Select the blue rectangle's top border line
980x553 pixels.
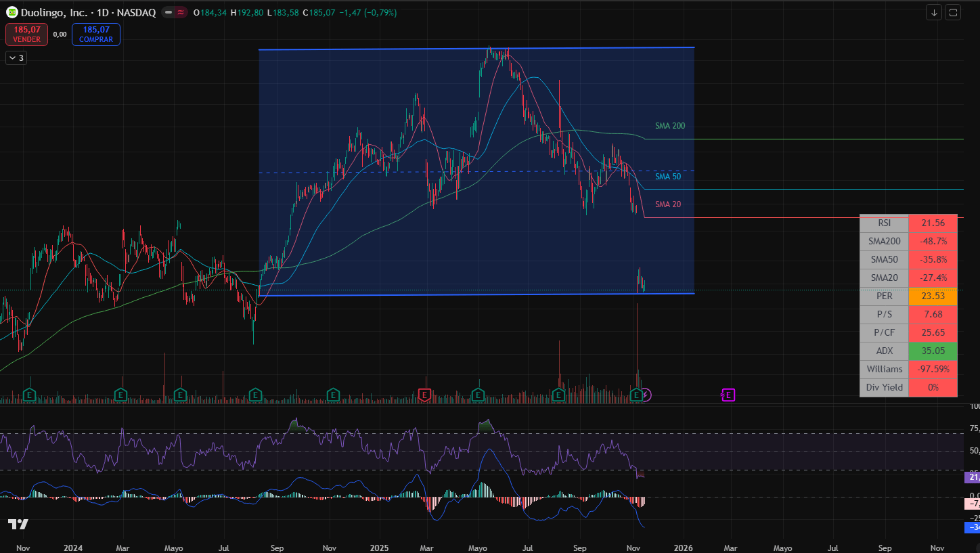pos(476,49)
